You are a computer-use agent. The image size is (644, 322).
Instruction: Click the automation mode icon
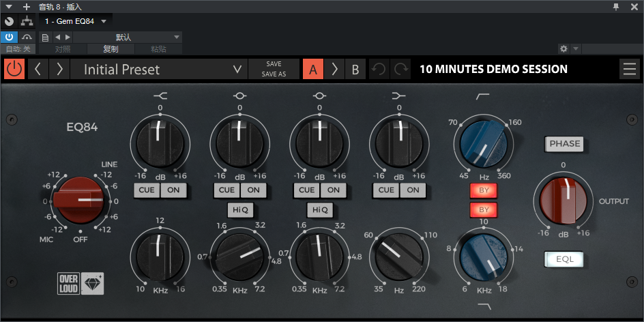pos(27,37)
